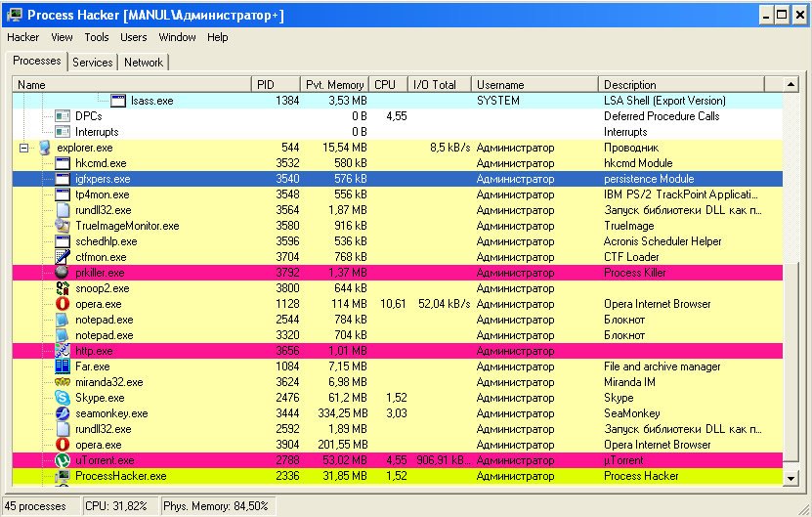This screenshot has height=517, width=812.
Task: Click the '52,04 kB/s' I/O value
Action: click(444, 304)
